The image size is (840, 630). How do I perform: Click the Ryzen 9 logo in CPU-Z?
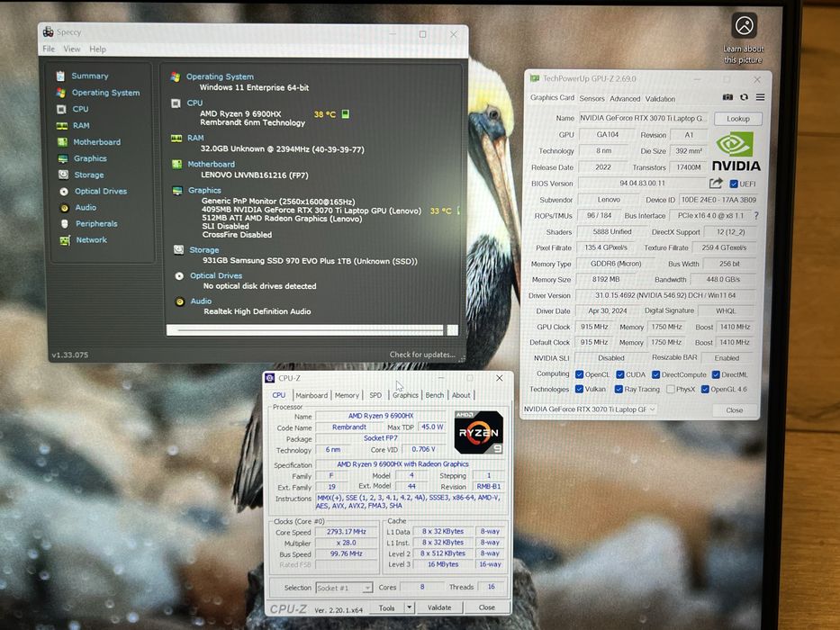click(x=478, y=432)
